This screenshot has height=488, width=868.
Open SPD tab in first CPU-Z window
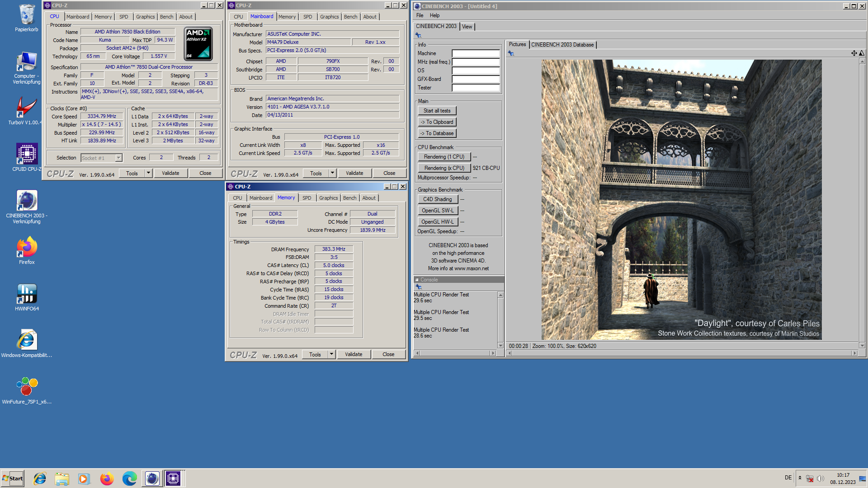coord(123,17)
